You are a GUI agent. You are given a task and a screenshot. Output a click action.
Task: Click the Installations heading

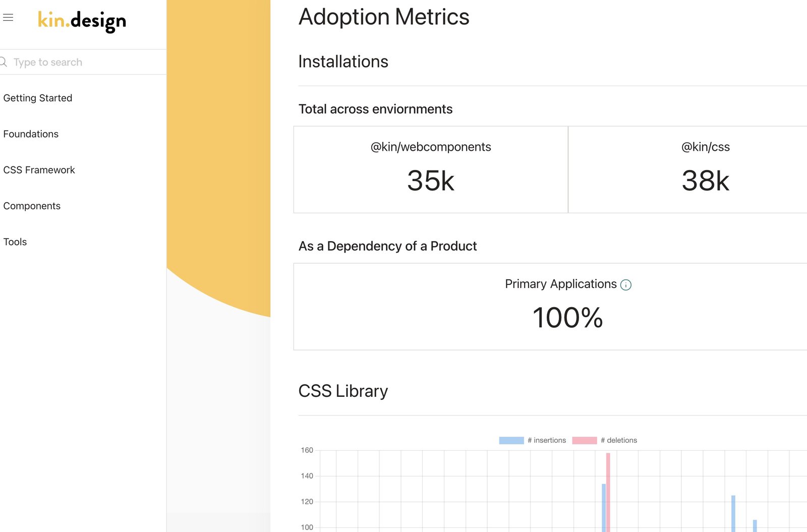tap(343, 62)
